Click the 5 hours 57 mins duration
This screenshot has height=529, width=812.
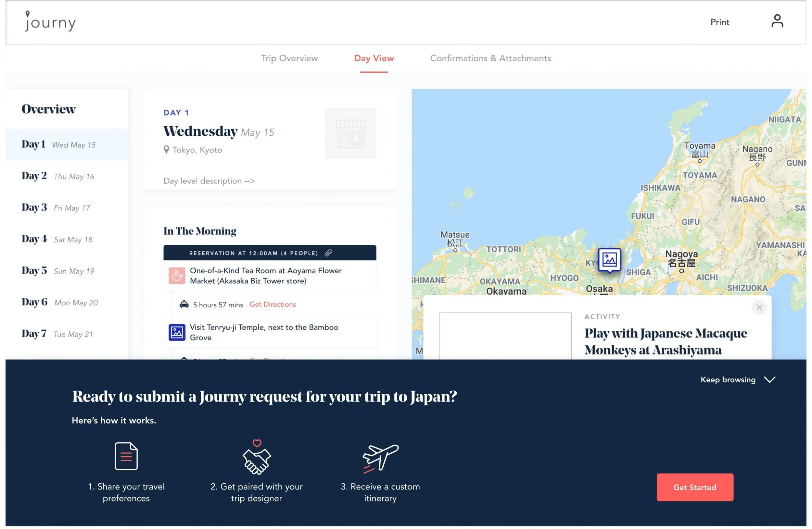218,305
